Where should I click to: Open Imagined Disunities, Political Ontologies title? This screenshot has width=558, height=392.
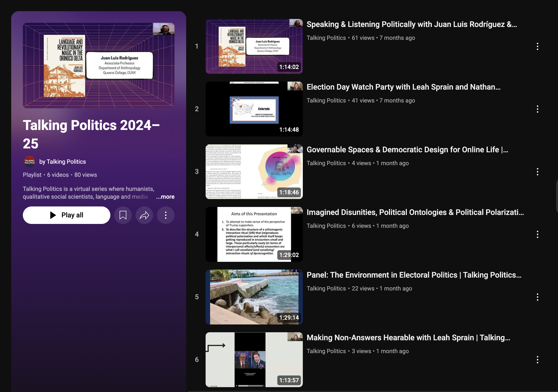coord(415,212)
